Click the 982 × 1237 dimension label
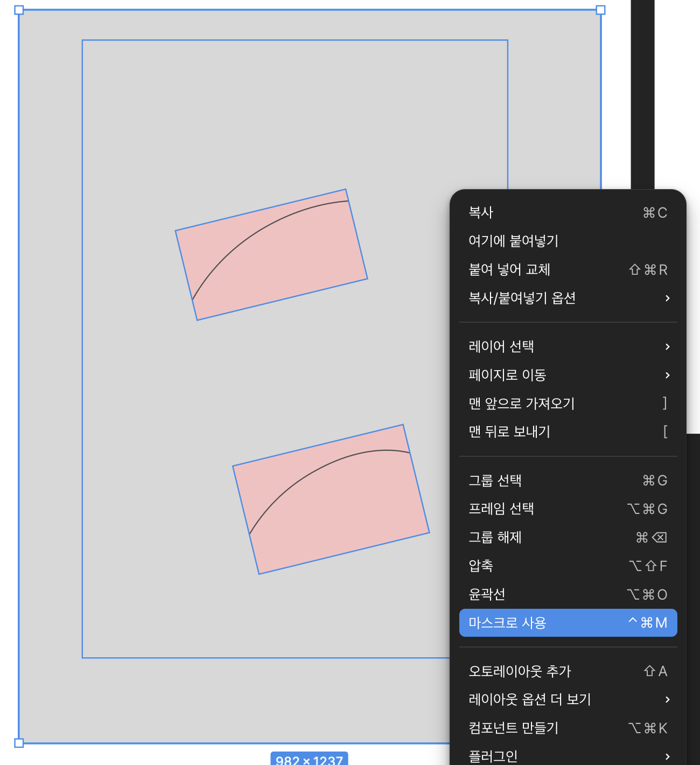Viewport: 700px width, 765px height. (x=309, y=759)
